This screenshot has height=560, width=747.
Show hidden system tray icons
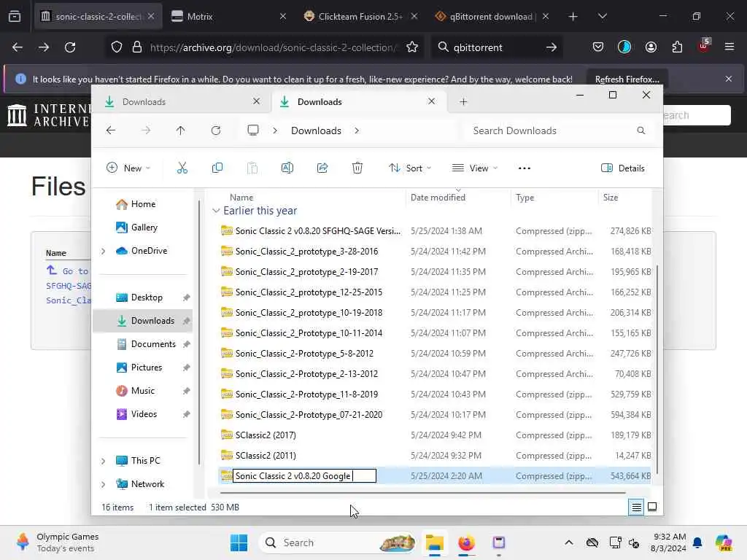point(569,542)
